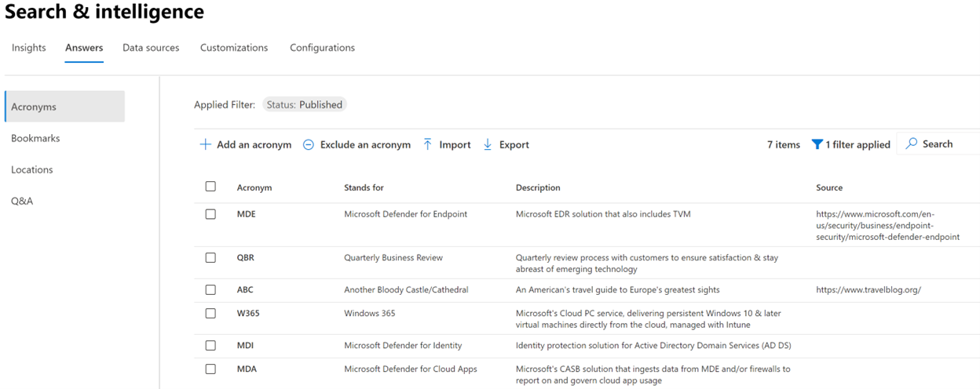
Task: Toggle the select-all checkbox in header
Action: point(210,187)
